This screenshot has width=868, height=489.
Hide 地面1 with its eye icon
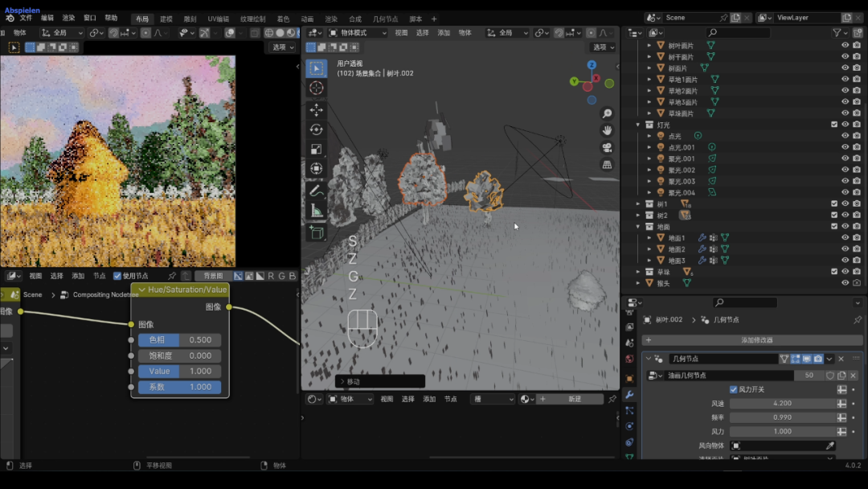(x=845, y=237)
